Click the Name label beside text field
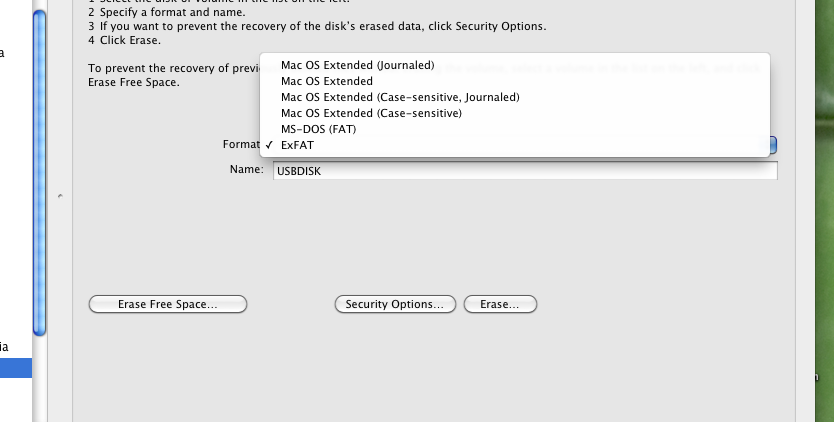Viewport: 834px width, 422px height. (x=246, y=170)
